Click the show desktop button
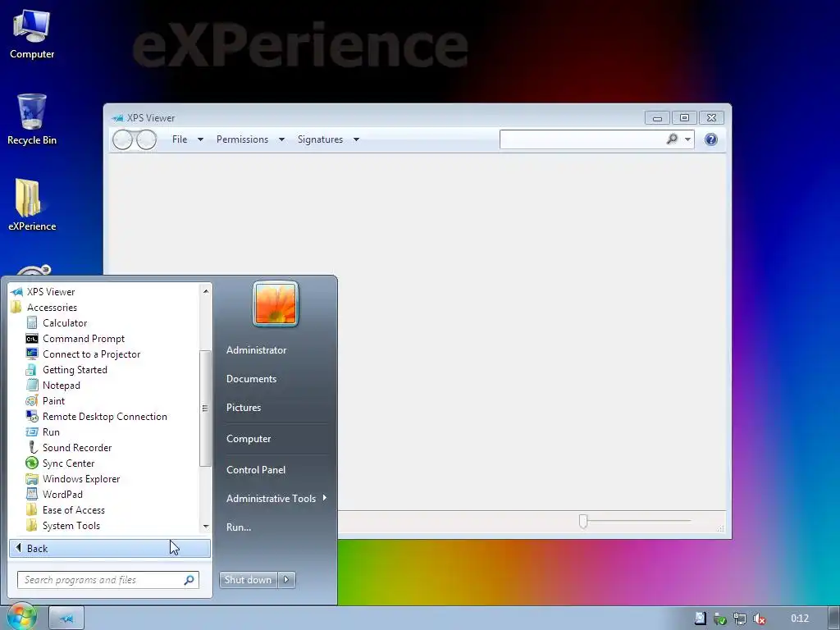Screen dimensions: 840x630 pyautogui.click(x=835, y=619)
